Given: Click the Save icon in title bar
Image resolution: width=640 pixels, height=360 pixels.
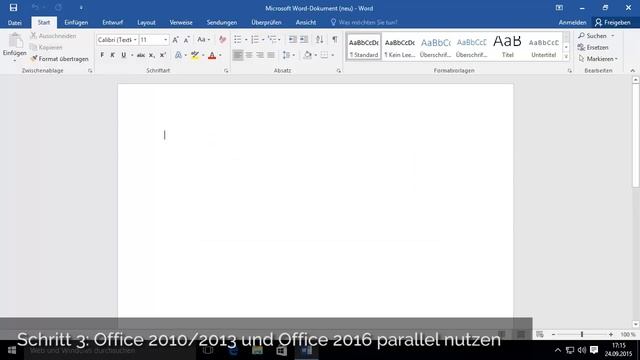Looking at the screenshot, I should pos(13,8).
